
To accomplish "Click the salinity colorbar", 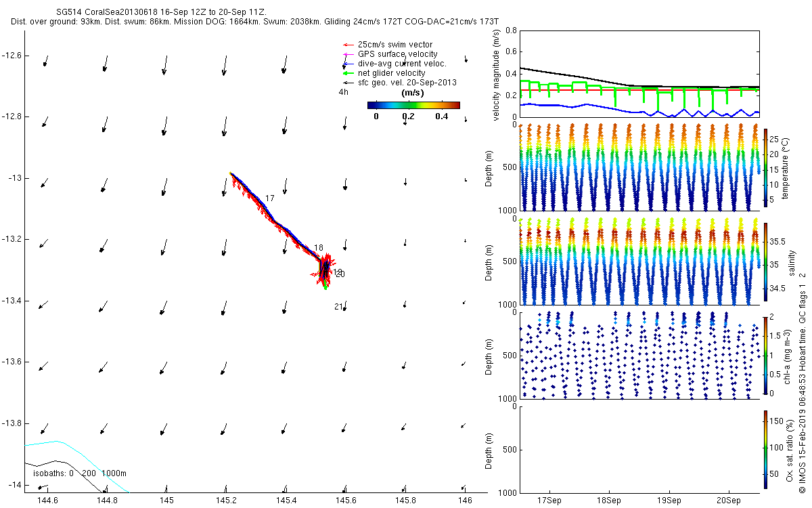I will pos(765,261).
